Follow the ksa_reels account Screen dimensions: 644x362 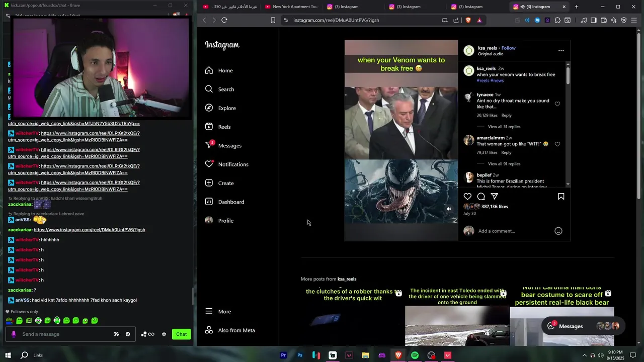[x=508, y=48]
